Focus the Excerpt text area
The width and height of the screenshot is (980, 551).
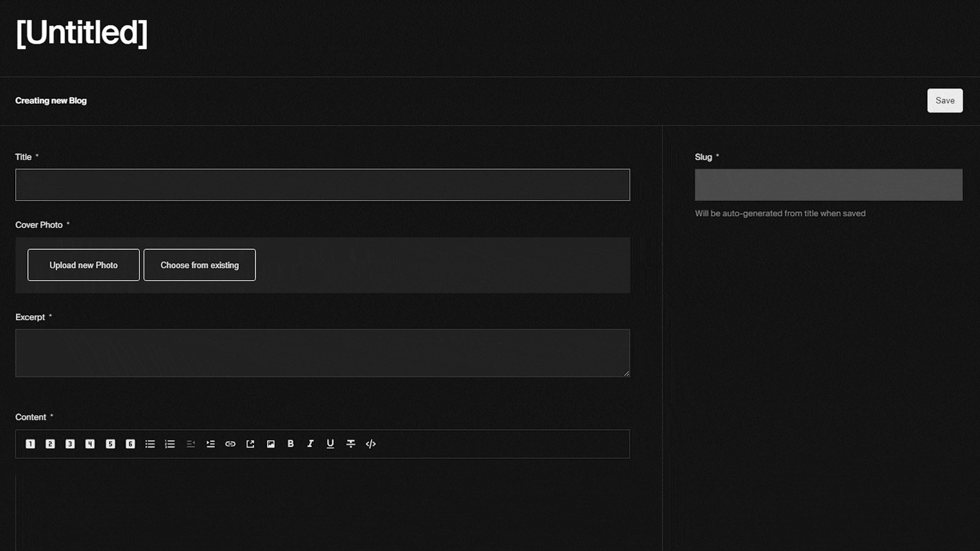tap(322, 353)
